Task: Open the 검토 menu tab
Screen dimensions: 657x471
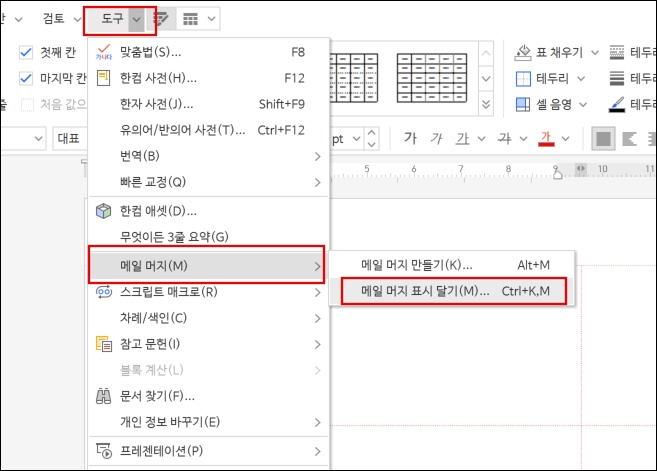Action: pos(53,18)
